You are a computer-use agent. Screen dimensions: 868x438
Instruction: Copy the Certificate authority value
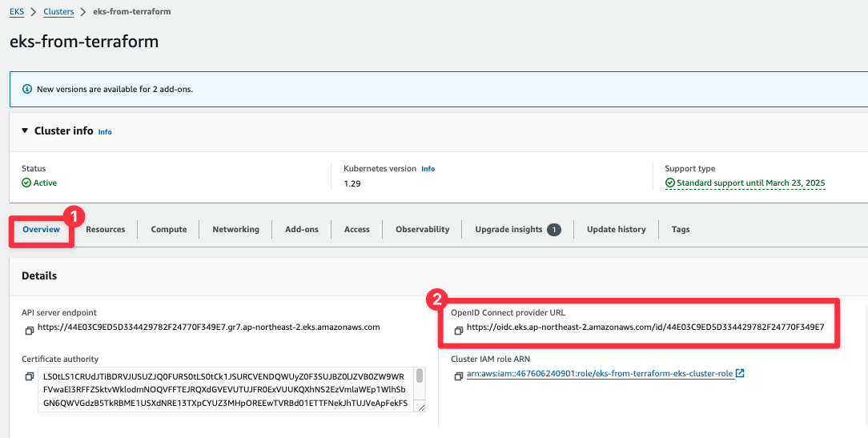pos(29,376)
